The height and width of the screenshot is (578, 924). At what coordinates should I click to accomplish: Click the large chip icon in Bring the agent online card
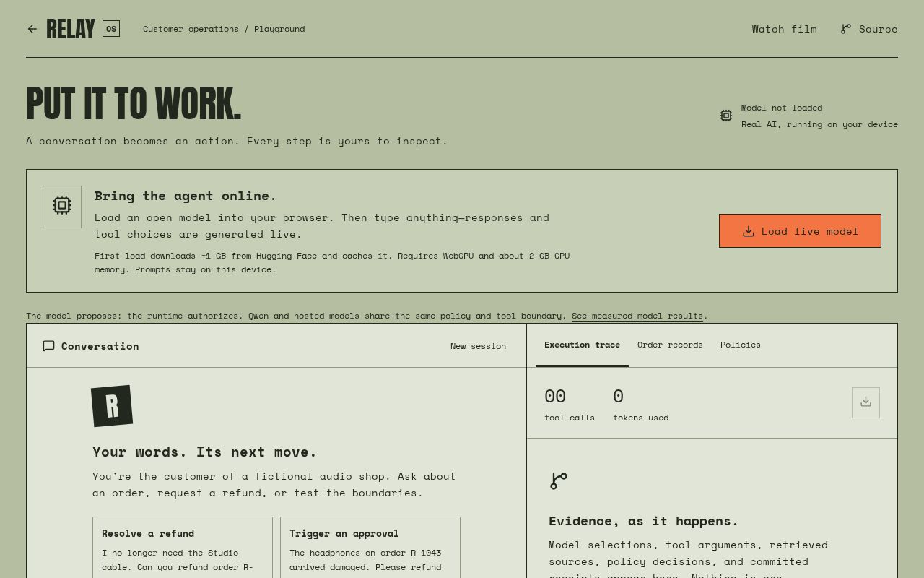(x=62, y=207)
